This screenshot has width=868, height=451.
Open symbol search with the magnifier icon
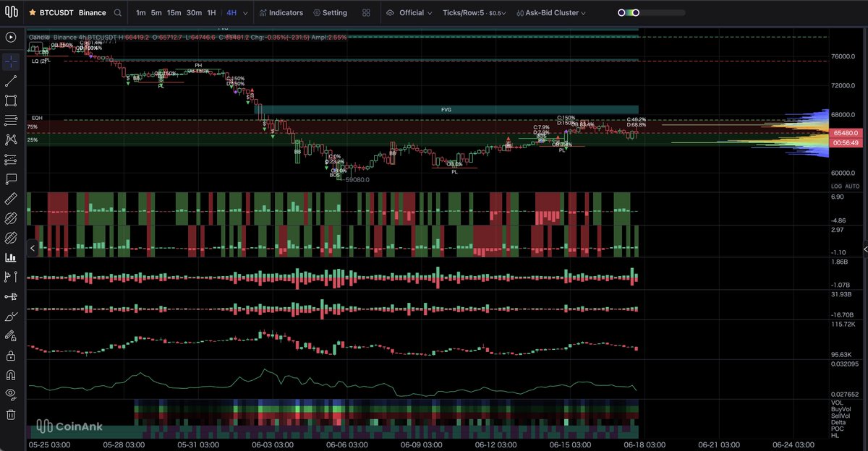click(117, 13)
